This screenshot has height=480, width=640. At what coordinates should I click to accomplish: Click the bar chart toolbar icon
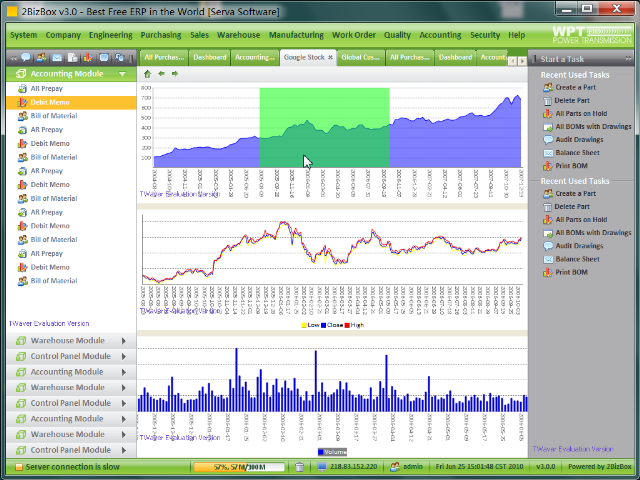(88, 58)
